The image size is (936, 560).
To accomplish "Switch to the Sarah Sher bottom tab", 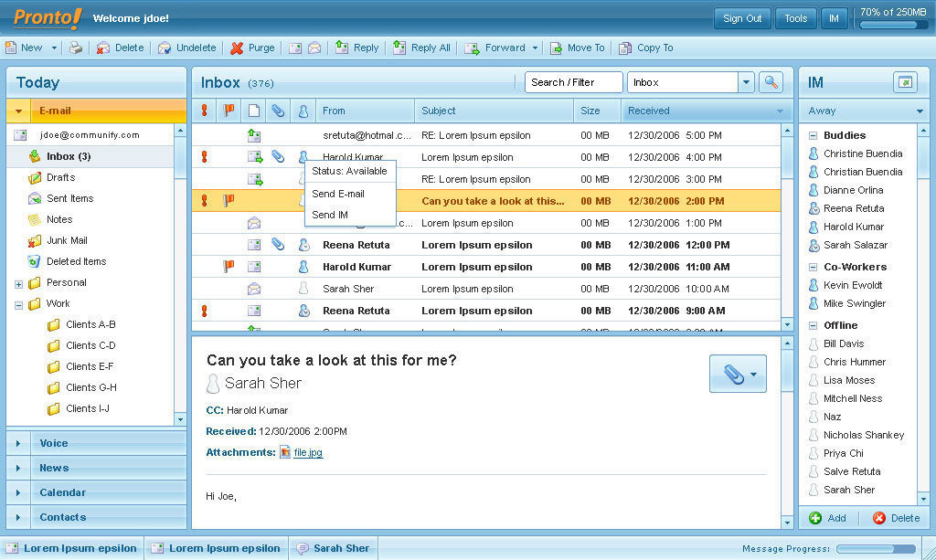I will pos(333,548).
